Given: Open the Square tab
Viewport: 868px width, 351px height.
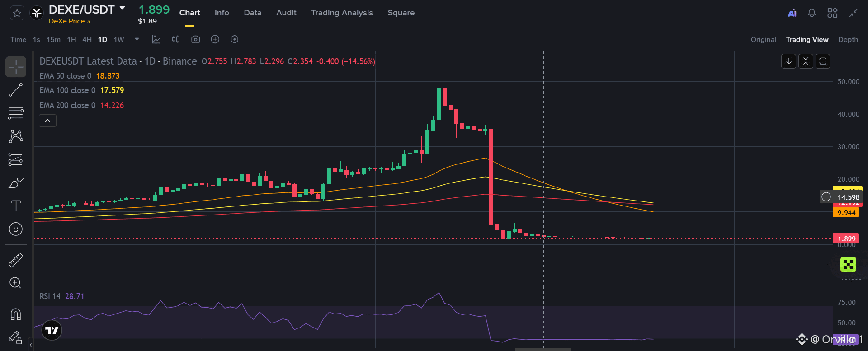Looking at the screenshot, I should [x=401, y=13].
